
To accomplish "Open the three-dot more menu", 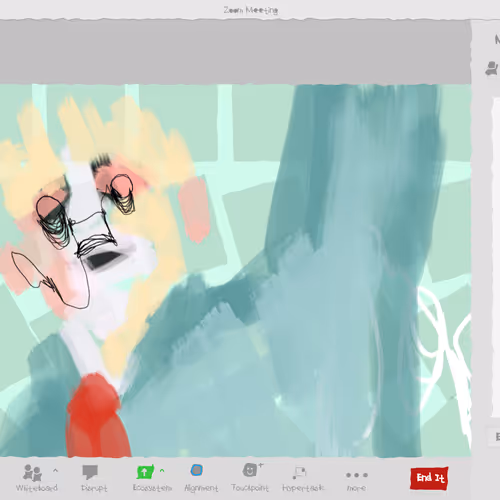I will 357,475.
